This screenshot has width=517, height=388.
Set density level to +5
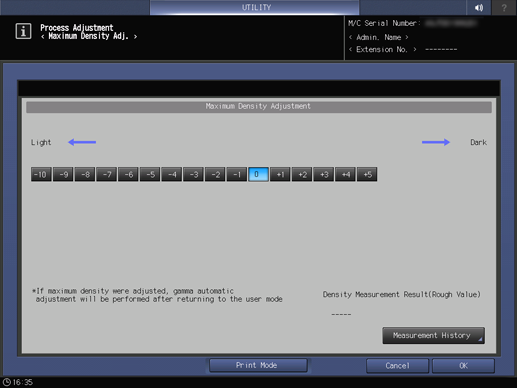click(367, 174)
